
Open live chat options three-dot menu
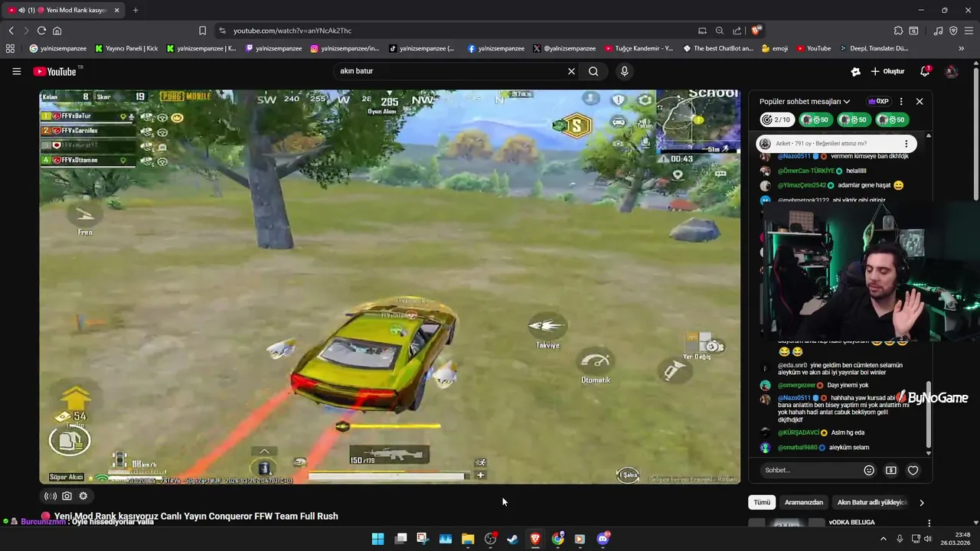click(x=901, y=101)
